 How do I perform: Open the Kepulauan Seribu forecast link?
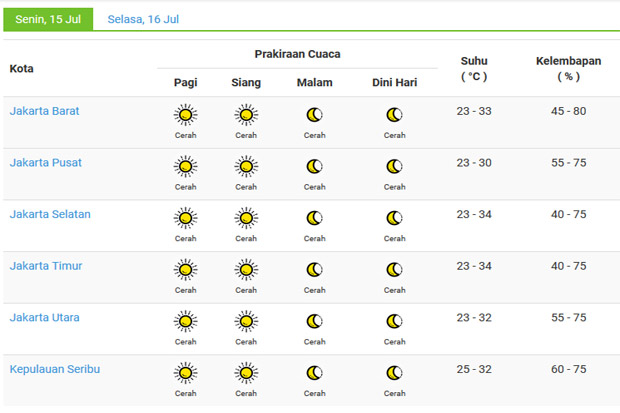55,369
